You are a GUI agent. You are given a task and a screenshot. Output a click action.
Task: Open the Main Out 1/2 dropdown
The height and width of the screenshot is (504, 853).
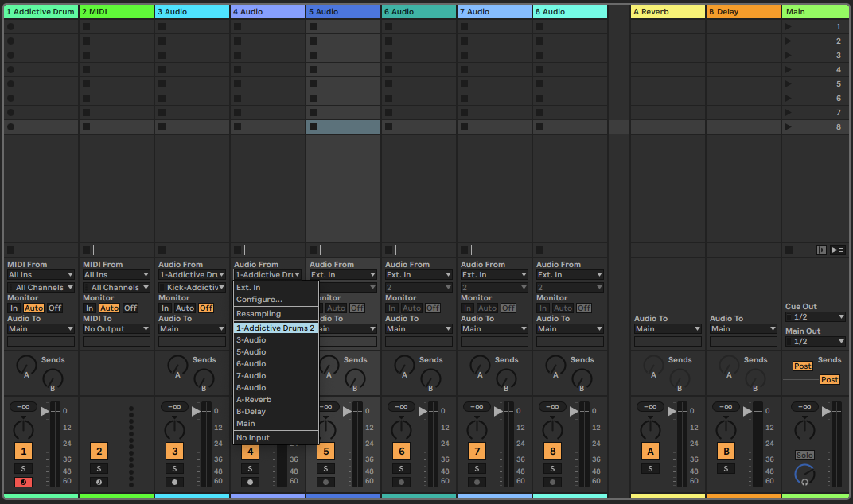pyautogui.click(x=815, y=342)
